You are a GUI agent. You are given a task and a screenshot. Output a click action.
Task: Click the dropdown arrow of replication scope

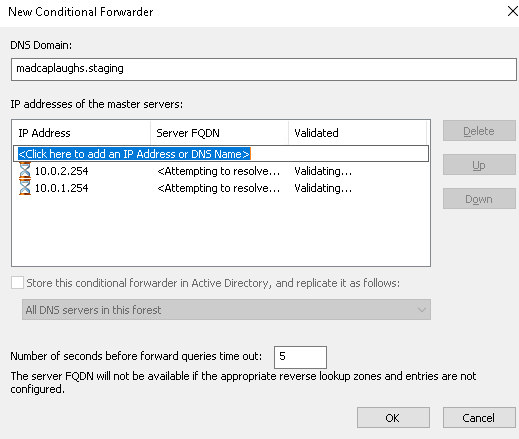tap(422, 310)
